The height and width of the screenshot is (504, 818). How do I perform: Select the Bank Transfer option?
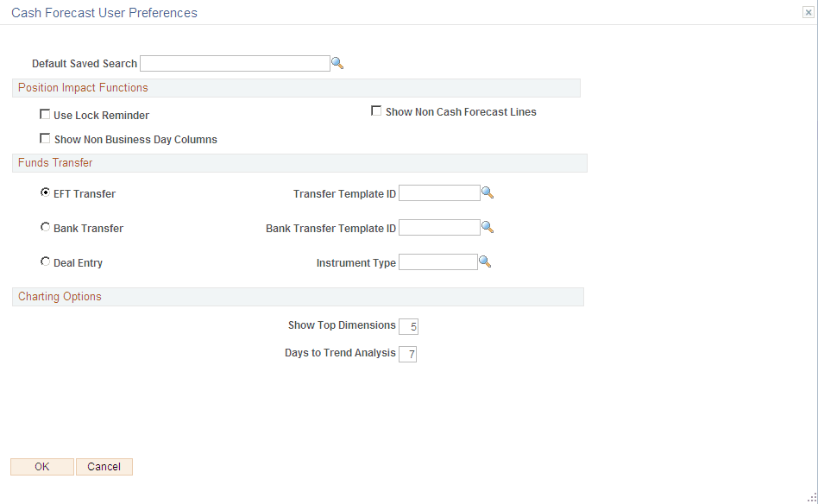coord(45,226)
